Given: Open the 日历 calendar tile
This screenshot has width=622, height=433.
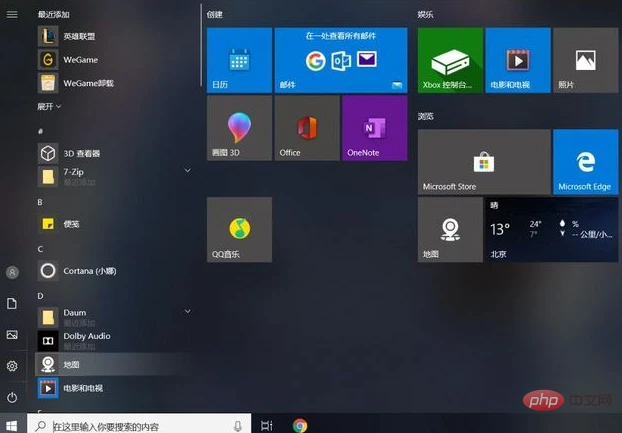Looking at the screenshot, I should coord(239,60).
